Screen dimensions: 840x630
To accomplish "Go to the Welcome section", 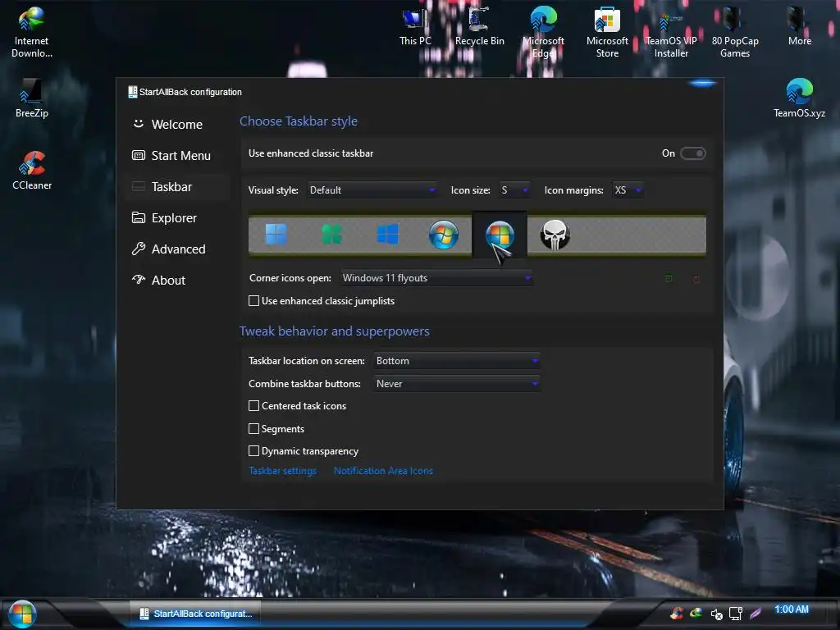I will (x=177, y=125).
